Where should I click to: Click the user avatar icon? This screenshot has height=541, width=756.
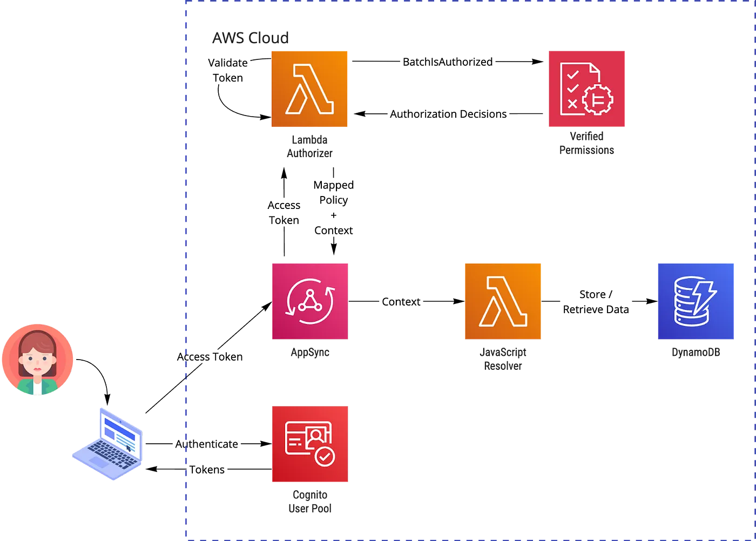[x=37, y=360]
